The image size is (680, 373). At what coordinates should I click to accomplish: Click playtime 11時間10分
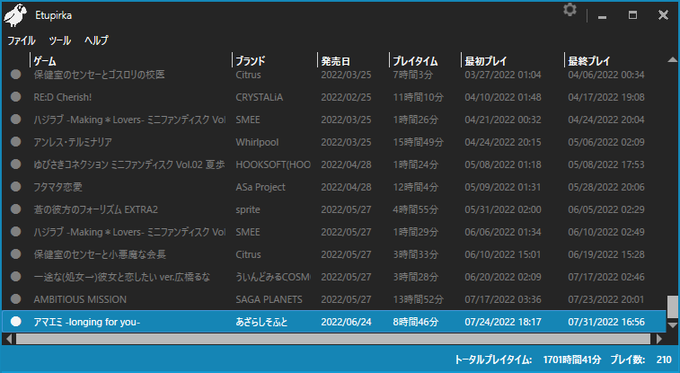(x=418, y=97)
